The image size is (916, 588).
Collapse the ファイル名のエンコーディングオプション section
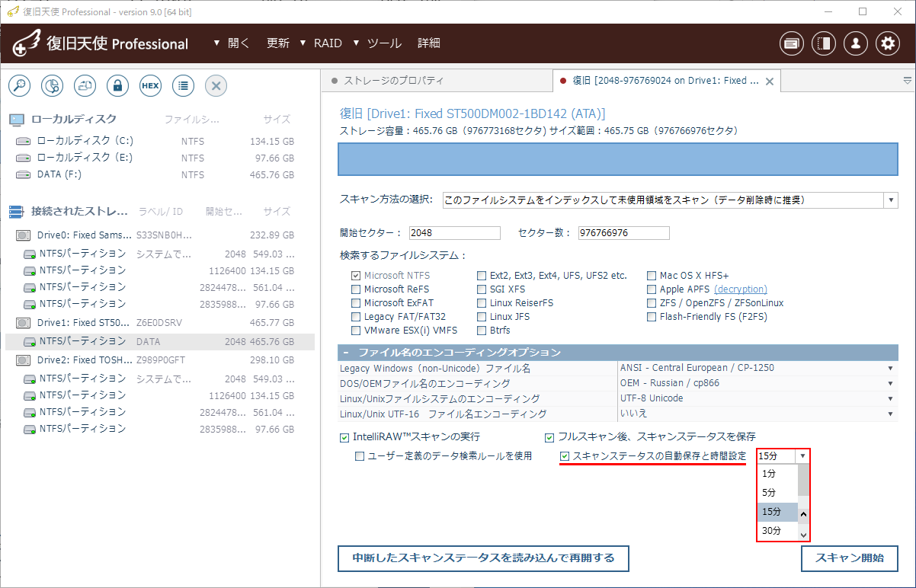[x=346, y=352]
